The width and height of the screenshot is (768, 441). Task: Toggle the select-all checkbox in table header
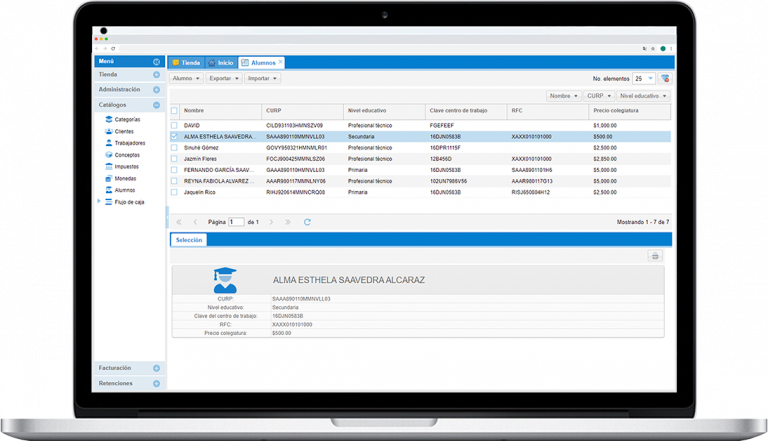[175, 110]
